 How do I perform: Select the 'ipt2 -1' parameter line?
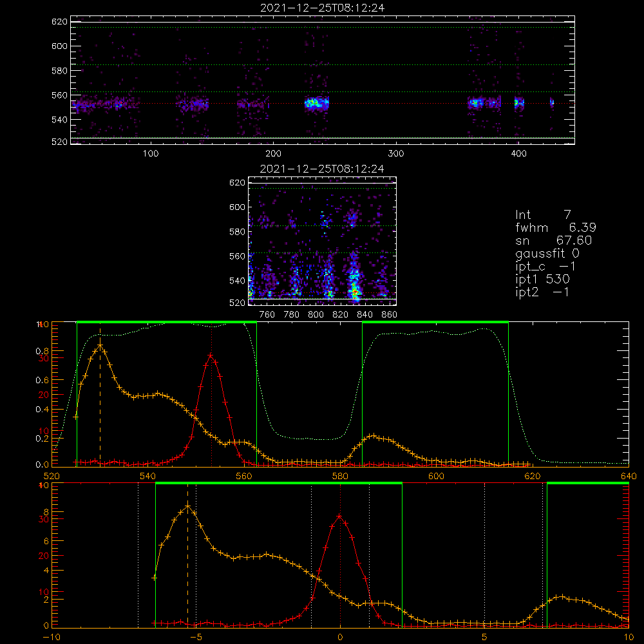[542, 292]
